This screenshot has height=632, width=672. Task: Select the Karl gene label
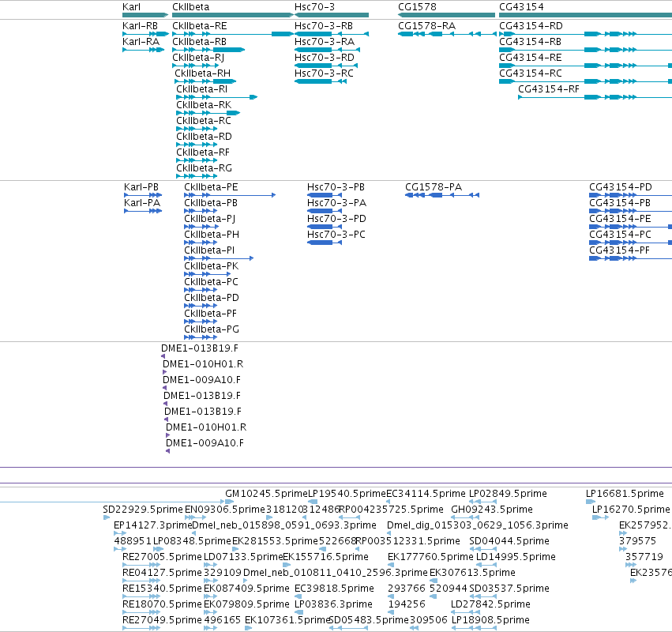tap(131, 7)
